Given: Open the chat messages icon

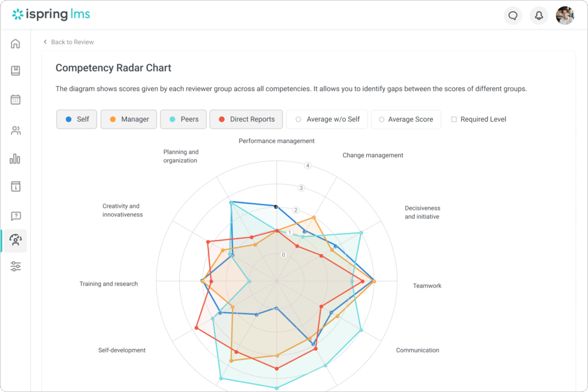Looking at the screenshot, I should pos(513,15).
